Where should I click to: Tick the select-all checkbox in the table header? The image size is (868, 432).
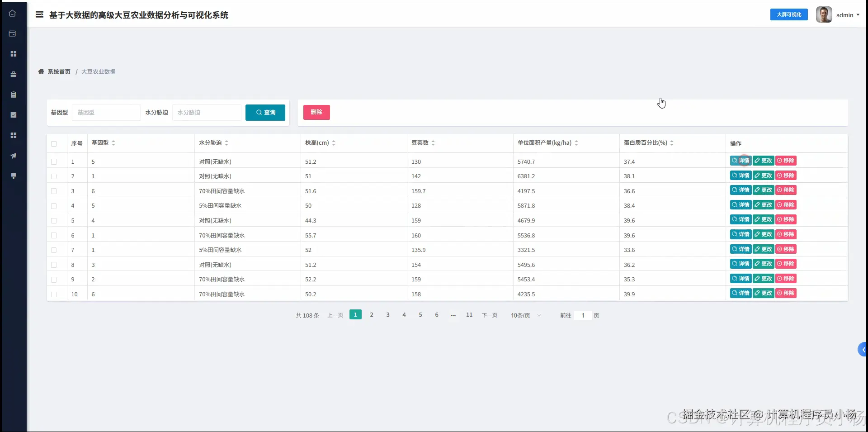pyautogui.click(x=54, y=144)
